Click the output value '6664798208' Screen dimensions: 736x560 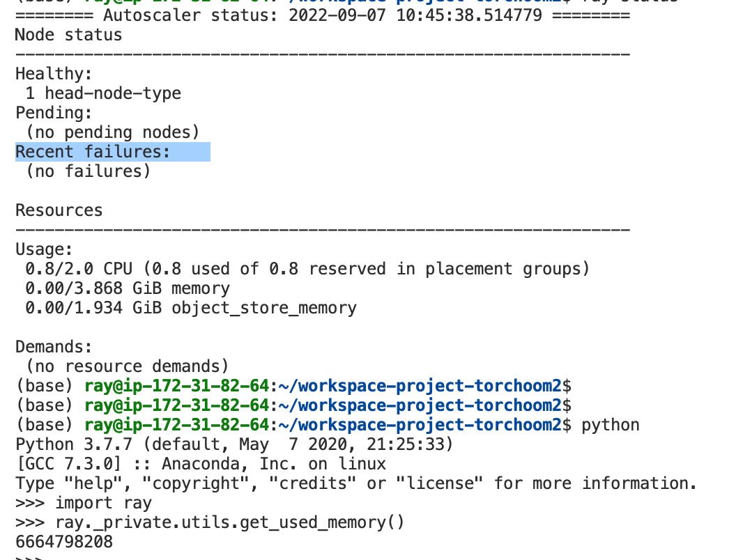64,542
